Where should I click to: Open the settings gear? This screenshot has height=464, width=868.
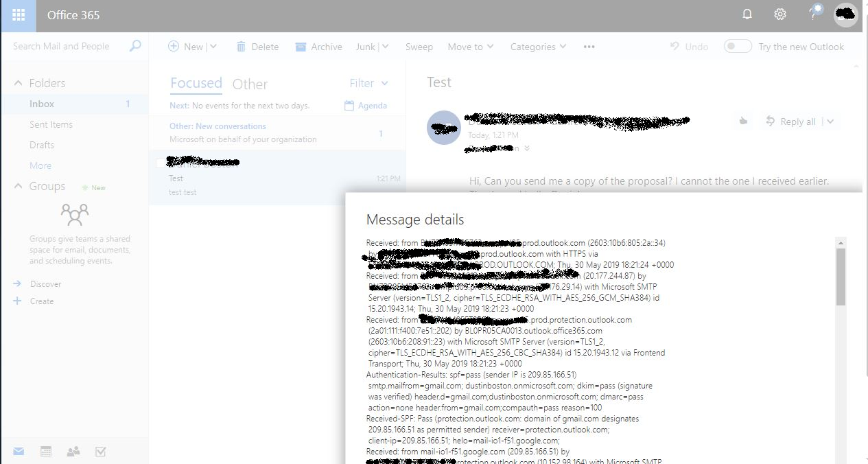coord(780,14)
